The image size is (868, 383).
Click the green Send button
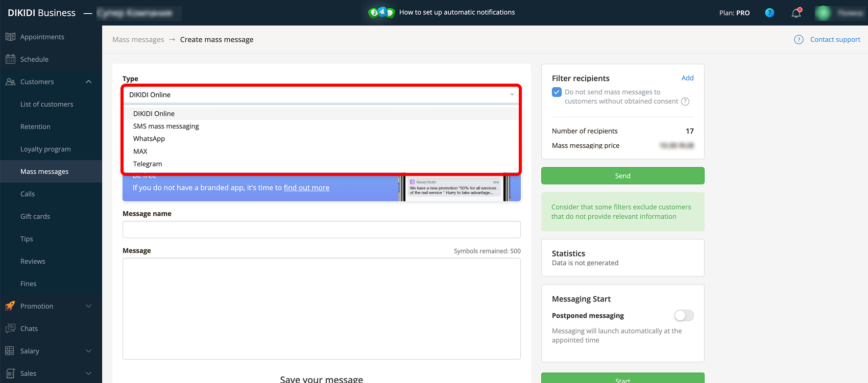click(x=623, y=176)
